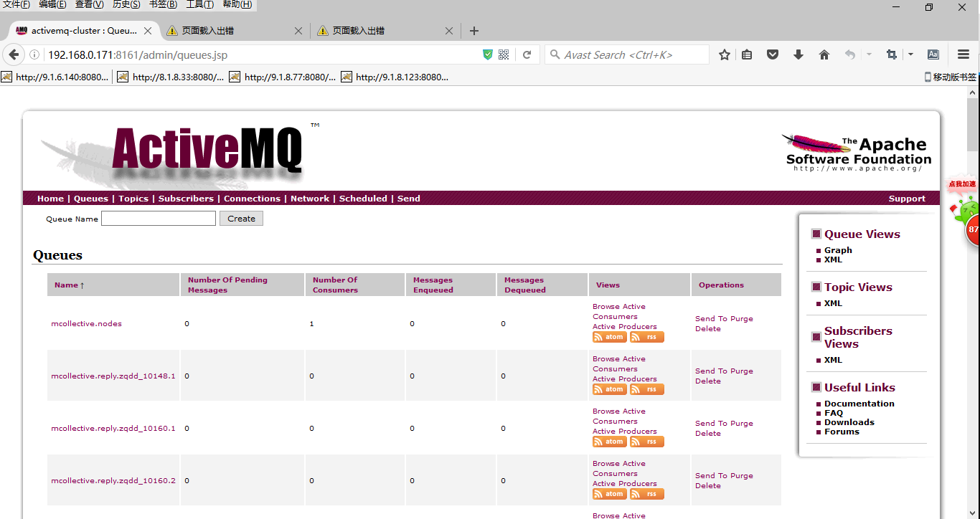The height and width of the screenshot is (519, 980).
Task: Click the green Avast shield icon
Action: pos(488,54)
